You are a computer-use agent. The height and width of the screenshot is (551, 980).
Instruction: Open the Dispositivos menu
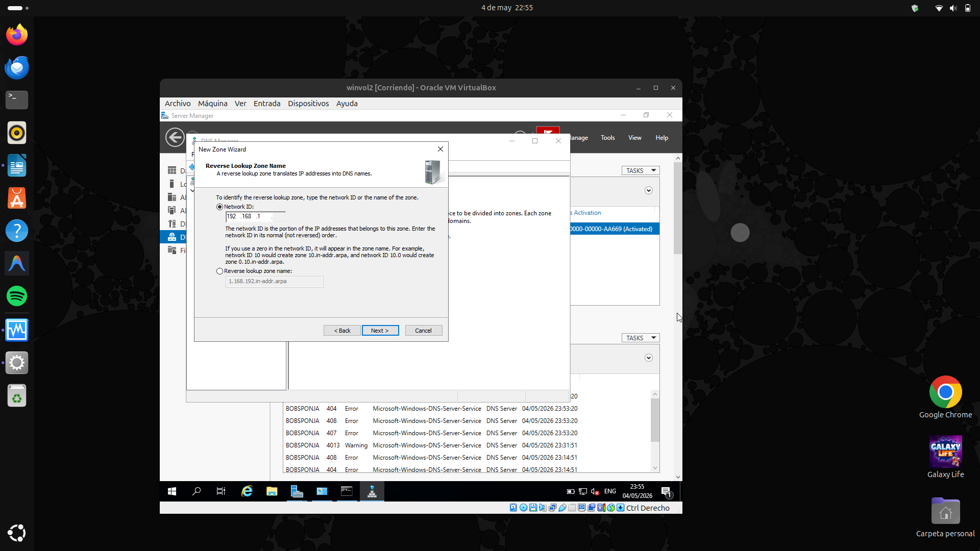[308, 104]
